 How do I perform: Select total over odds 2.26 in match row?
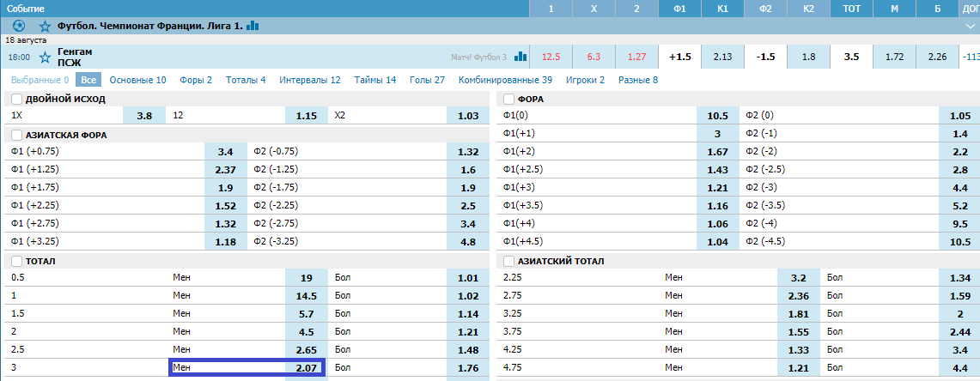tap(938, 57)
